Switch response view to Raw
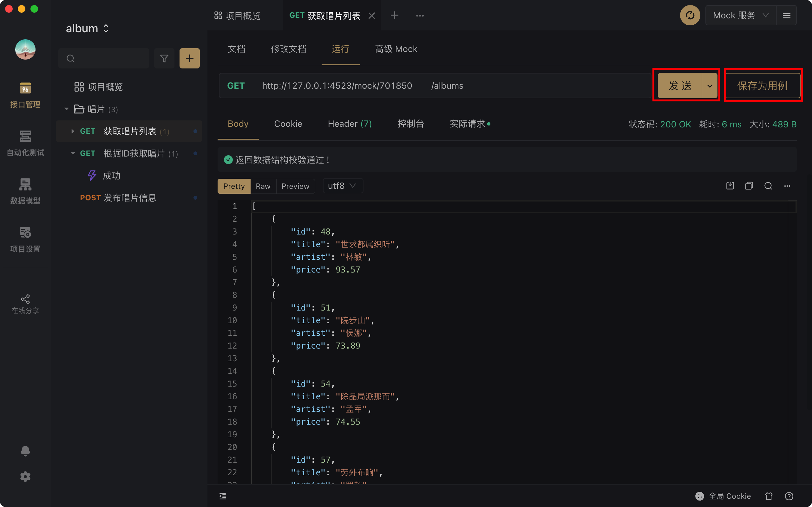This screenshot has height=507, width=812. (x=263, y=186)
